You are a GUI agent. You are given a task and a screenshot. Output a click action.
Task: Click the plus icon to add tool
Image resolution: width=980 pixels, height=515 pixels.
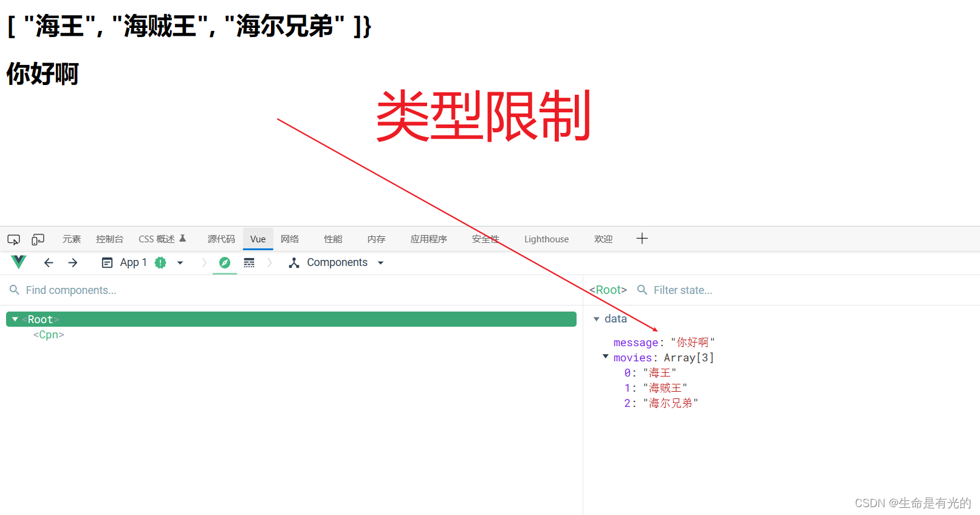point(642,239)
